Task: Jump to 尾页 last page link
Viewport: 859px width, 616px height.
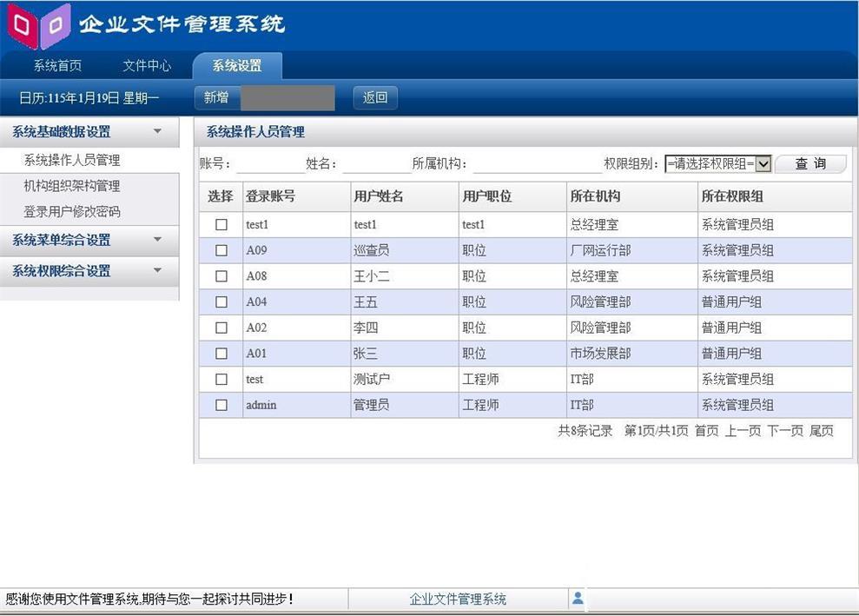Action: (x=821, y=431)
